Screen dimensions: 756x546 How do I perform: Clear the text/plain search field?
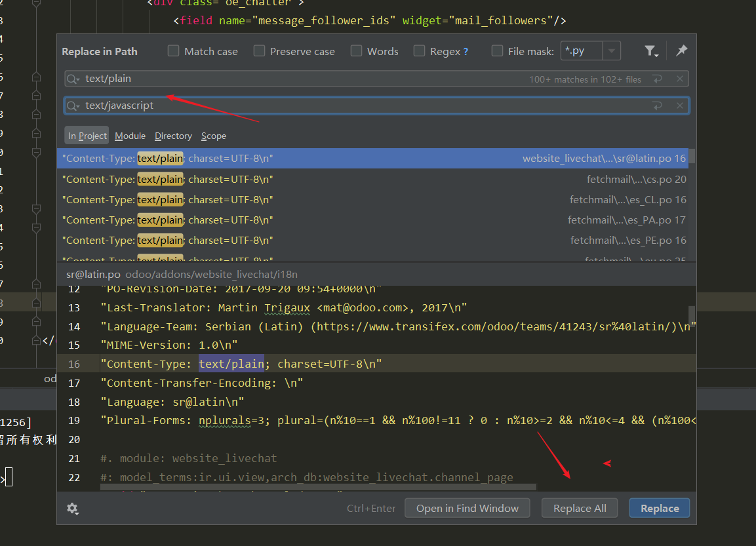point(680,79)
